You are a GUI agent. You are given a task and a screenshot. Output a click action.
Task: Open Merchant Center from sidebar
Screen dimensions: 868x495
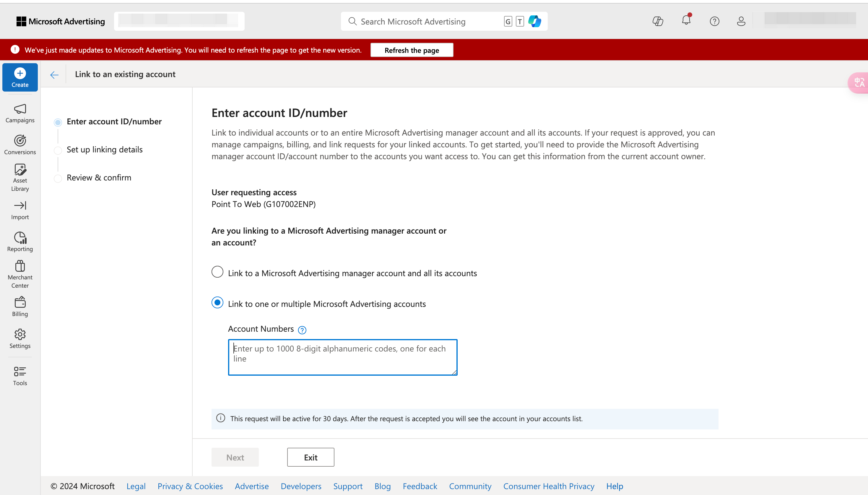point(20,274)
